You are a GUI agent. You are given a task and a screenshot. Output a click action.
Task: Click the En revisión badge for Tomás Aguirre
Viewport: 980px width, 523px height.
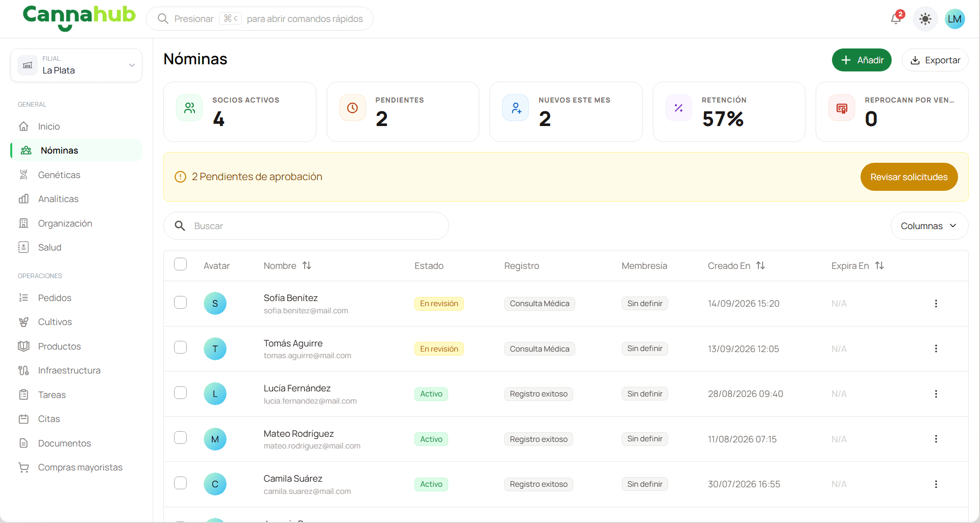(x=439, y=349)
